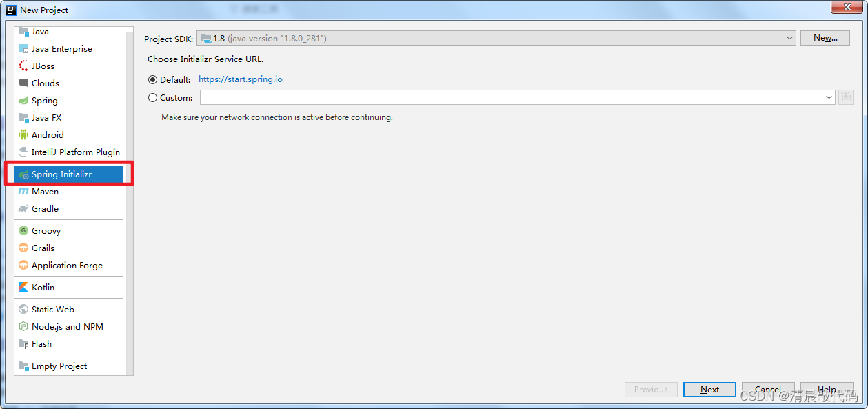Open https://start.spring.io link

tap(240, 79)
